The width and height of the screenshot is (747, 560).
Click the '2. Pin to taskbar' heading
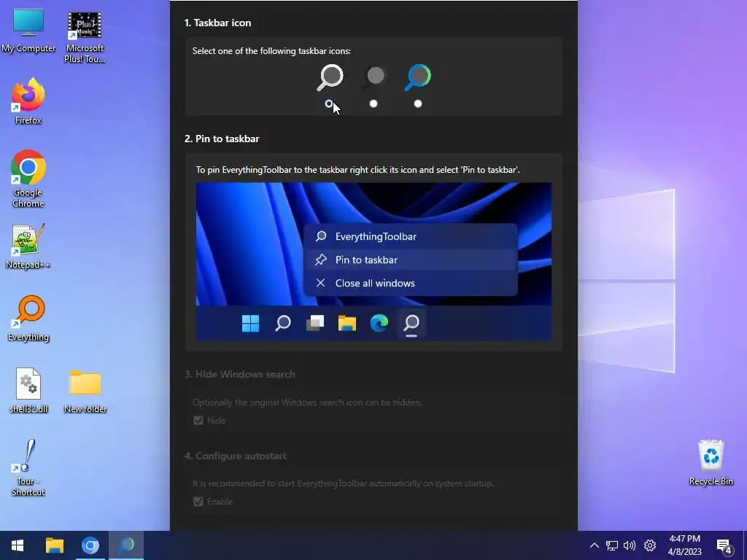[x=222, y=139]
